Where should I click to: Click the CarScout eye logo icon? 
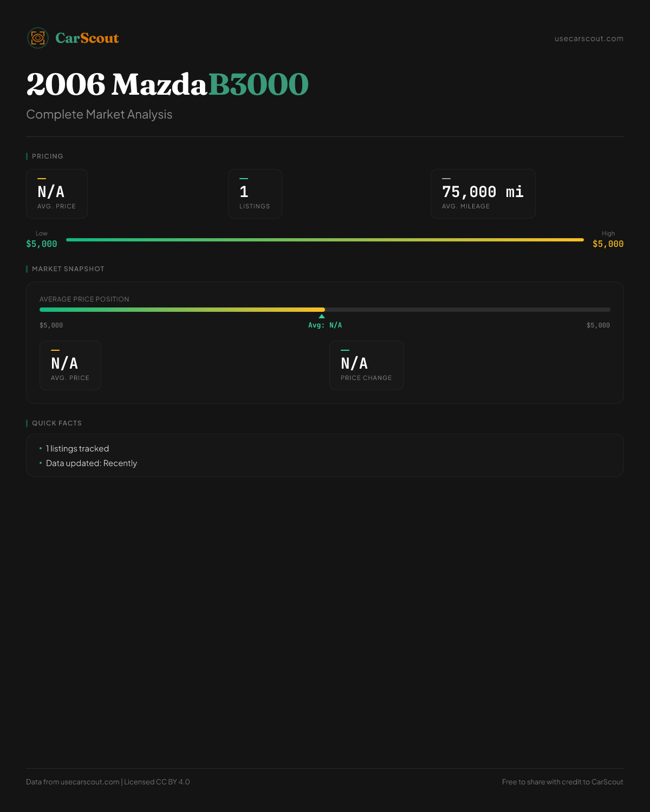click(38, 38)
